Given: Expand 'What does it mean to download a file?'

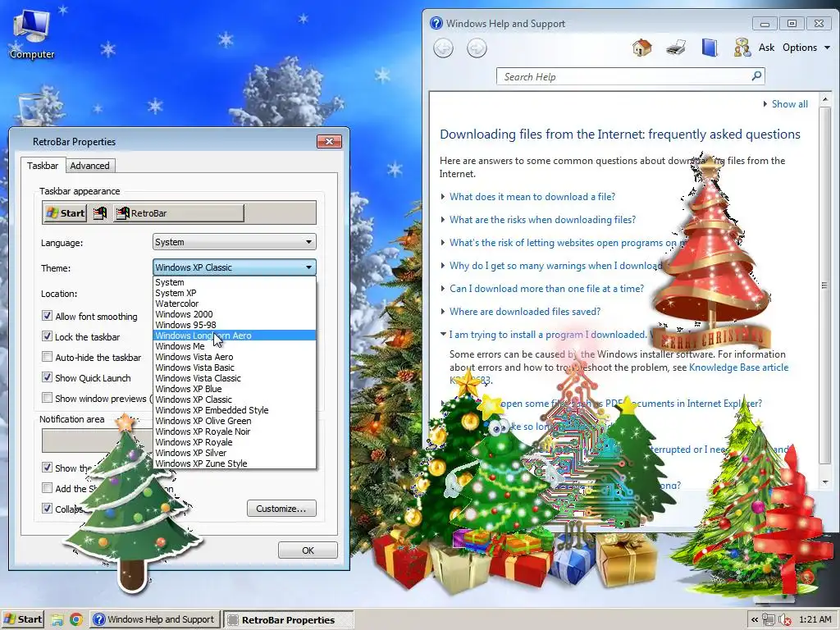Looking at the screenshot, I should click(532, 197).
